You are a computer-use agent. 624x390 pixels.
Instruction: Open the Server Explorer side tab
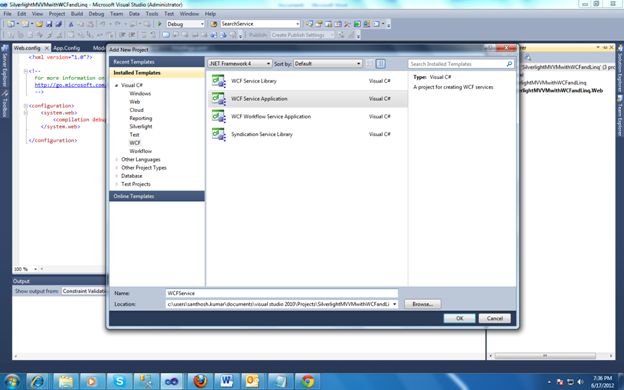pos(5,66)
